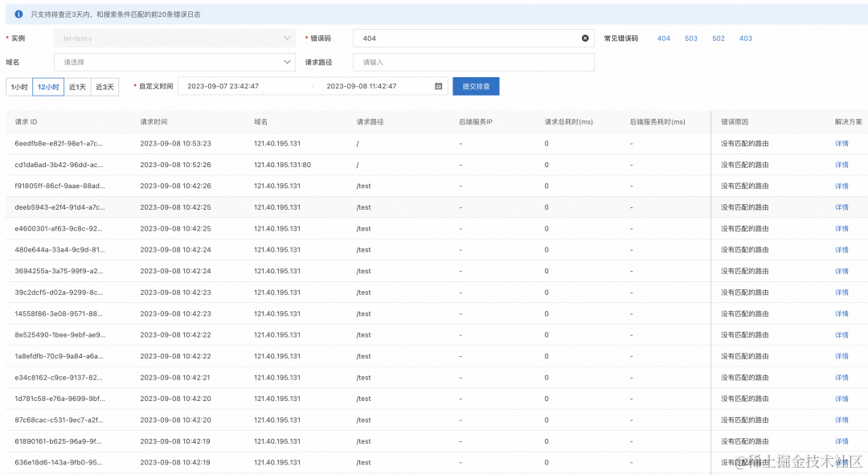Select the 1小时 time range
This screenshot has height=475, width=868.
pyautogui.click(x=19, y=87)
